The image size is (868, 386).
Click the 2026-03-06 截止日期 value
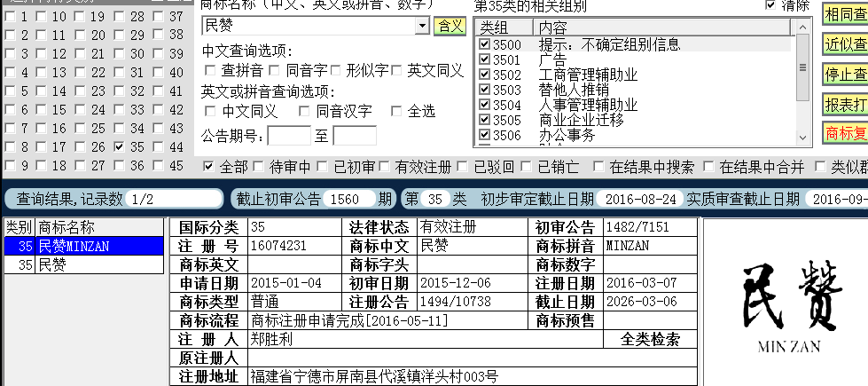point(642,302)
